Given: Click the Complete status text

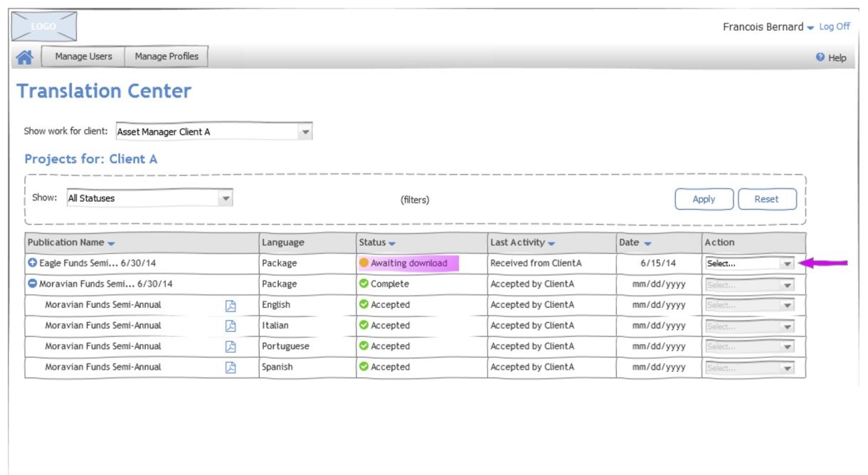Looking at the screenshot, I should pos(390,284).
